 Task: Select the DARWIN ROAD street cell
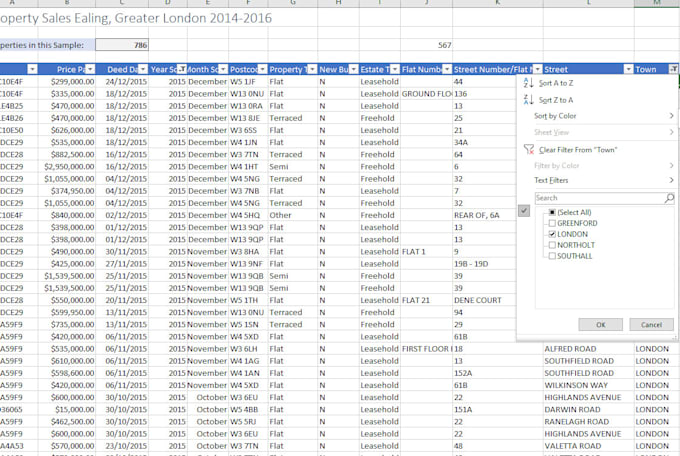[x=588, y=410]
